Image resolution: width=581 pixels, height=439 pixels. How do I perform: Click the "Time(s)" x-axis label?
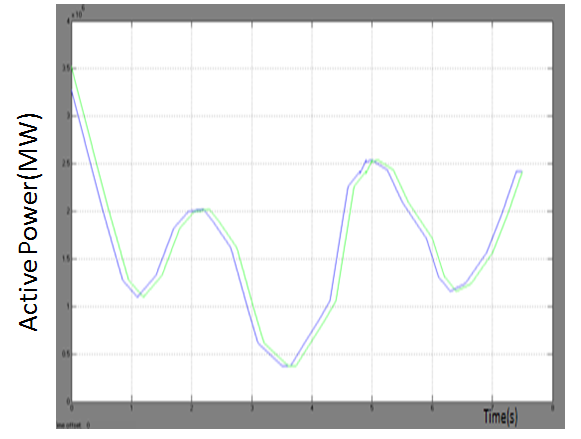click(500, 416)
